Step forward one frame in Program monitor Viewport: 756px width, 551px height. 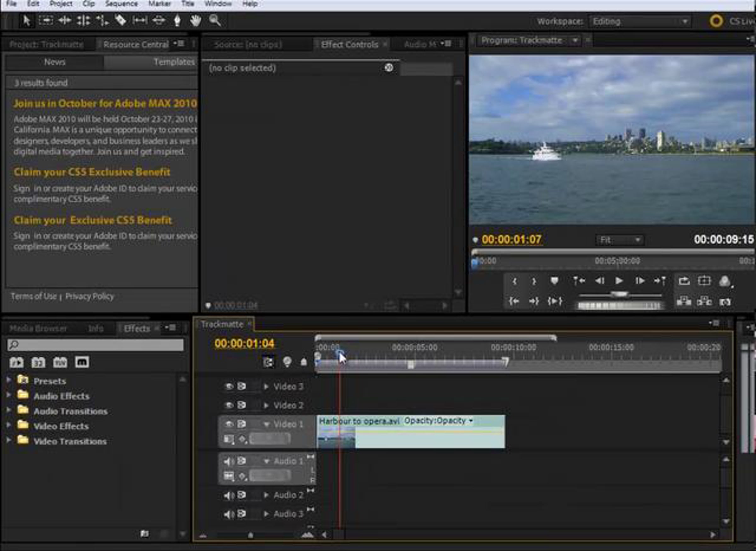click(640, 281)
